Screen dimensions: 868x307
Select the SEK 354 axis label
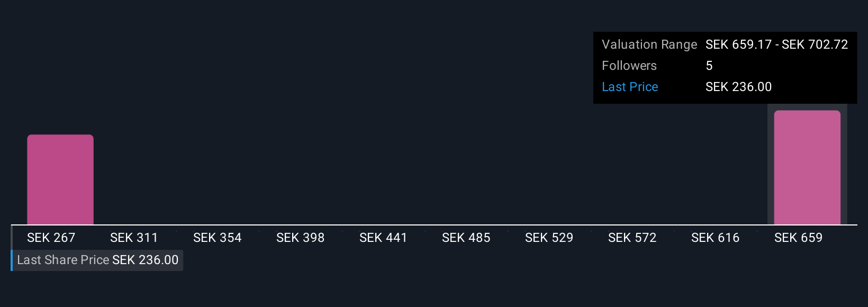(x=217, y=238)
